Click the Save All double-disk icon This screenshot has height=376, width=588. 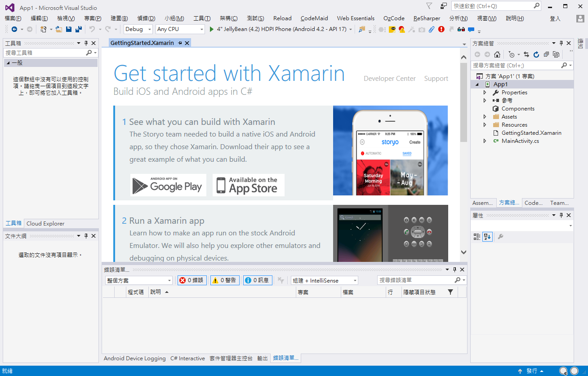[x=78, y=29]
